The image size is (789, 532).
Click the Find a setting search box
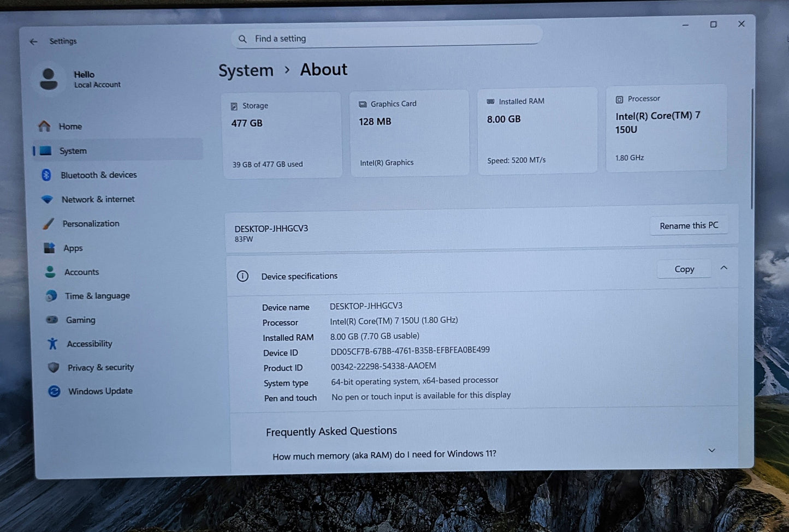pyautogui.click(x=386, y=38)
